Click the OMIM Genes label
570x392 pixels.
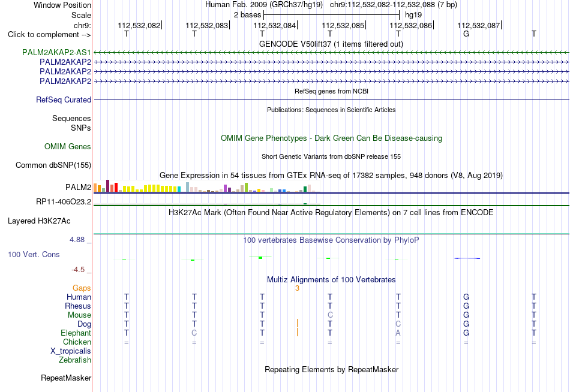point(68,146)
